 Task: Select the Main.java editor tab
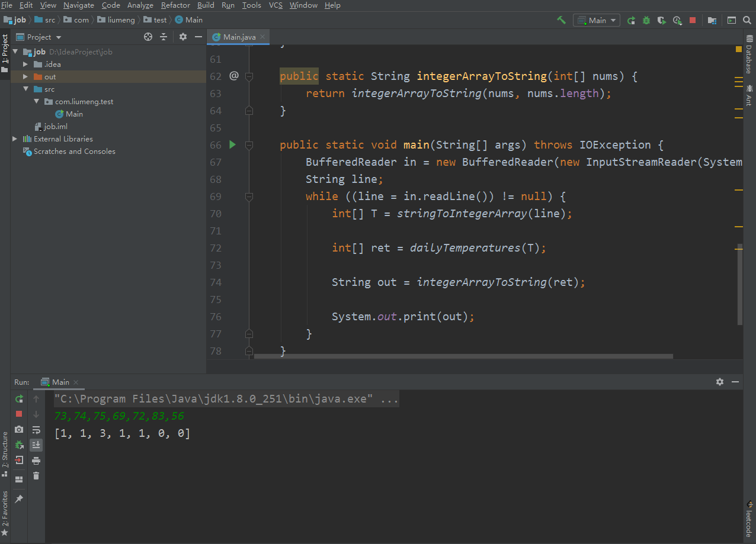239,37
